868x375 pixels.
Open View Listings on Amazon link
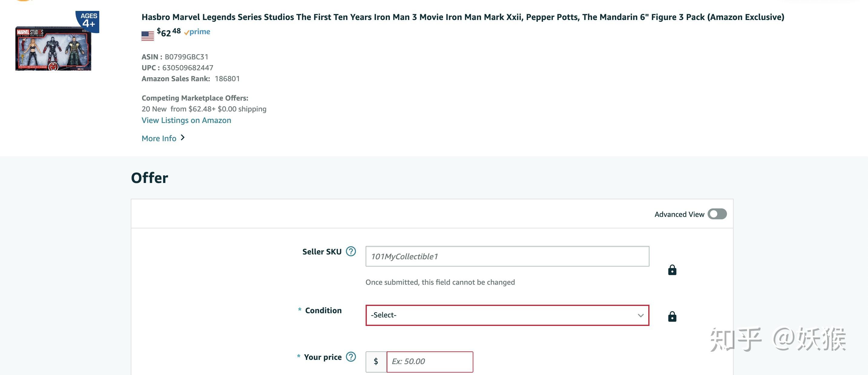[x=186, y=120]
